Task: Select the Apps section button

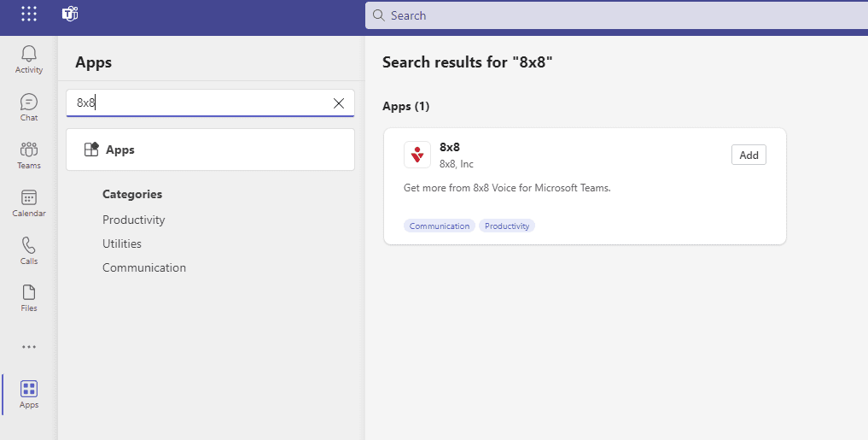Action: (x=210, y=150)
